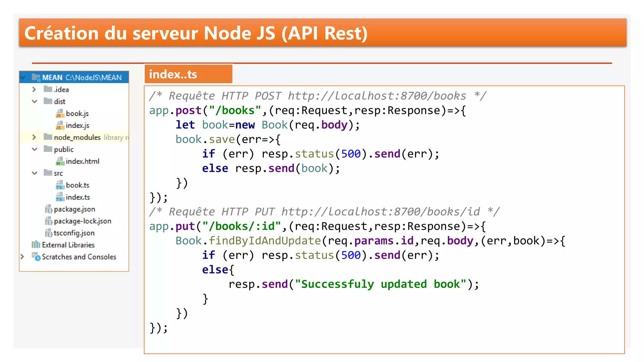Select the External Libraries label
This screenshot has height=362, width=644.
point(68,245)
